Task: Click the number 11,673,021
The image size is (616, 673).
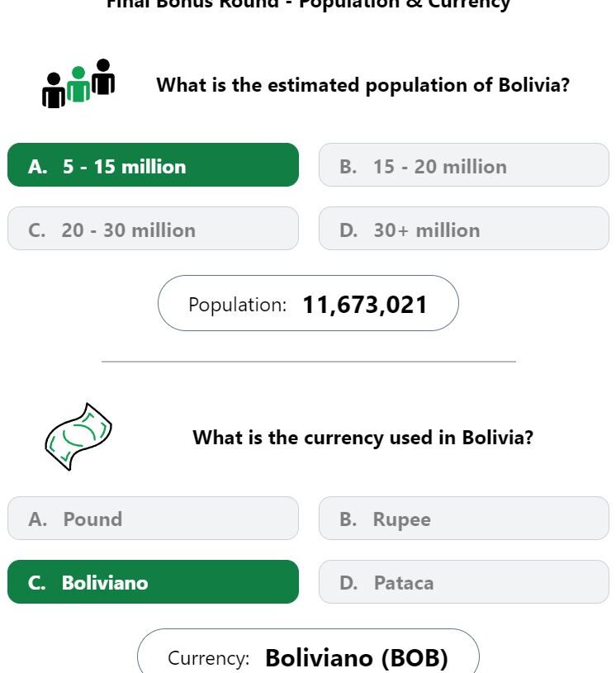Action: coord(365,305)
